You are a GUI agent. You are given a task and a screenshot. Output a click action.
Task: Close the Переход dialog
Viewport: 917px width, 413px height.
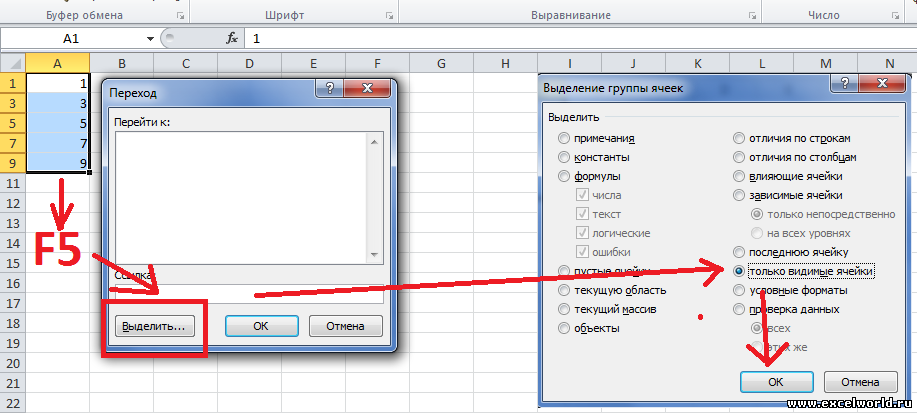367,88
